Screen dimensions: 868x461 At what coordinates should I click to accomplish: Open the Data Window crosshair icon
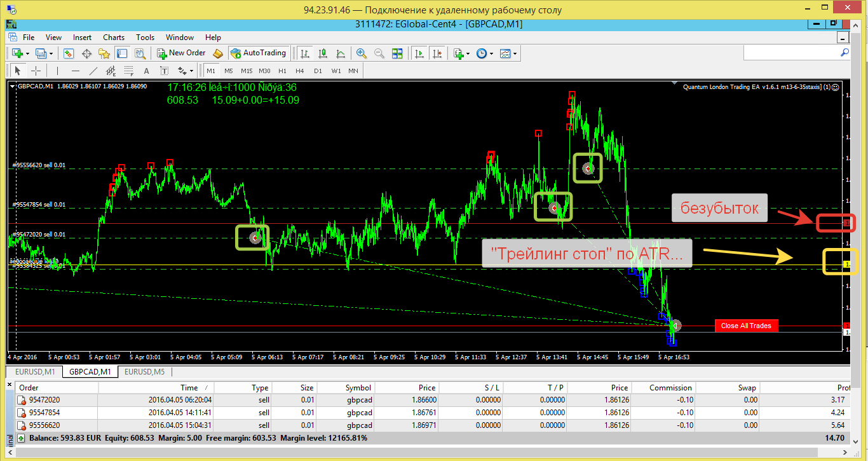pyautogui.click(x=86, y=53)
